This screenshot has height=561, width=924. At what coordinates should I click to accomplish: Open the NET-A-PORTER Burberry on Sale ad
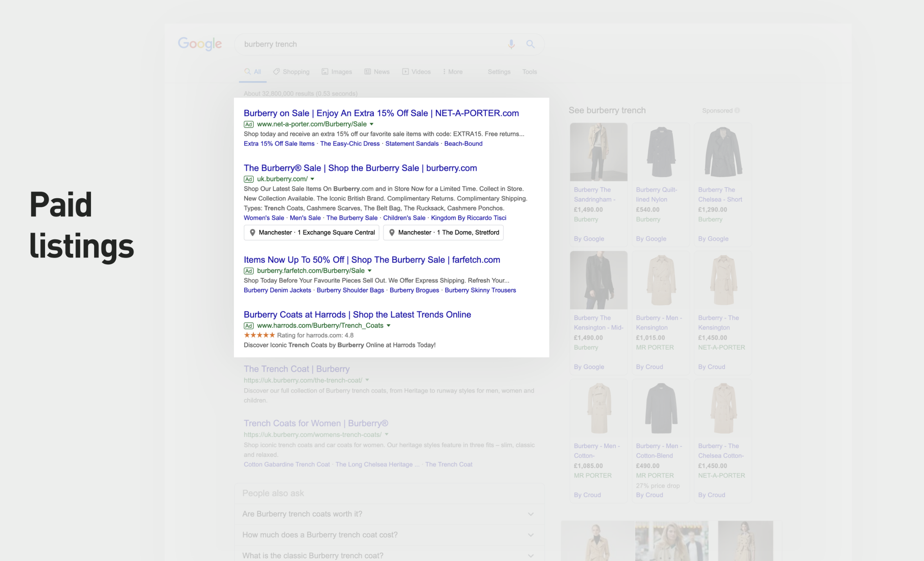pyautogui.click(x=381, y=113)
